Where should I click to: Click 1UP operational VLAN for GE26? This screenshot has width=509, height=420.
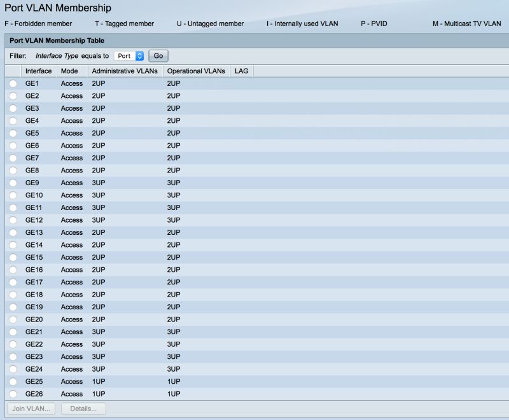tap(174, 394)
